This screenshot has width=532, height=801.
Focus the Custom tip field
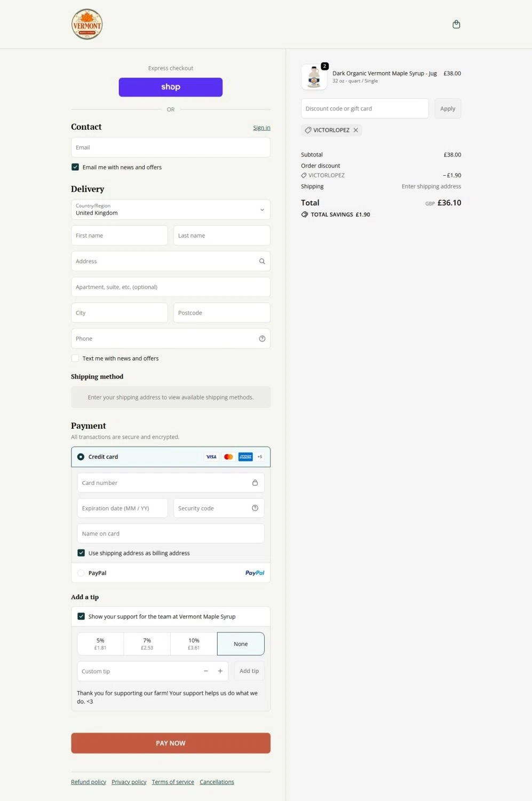click(x=153, y=671)
